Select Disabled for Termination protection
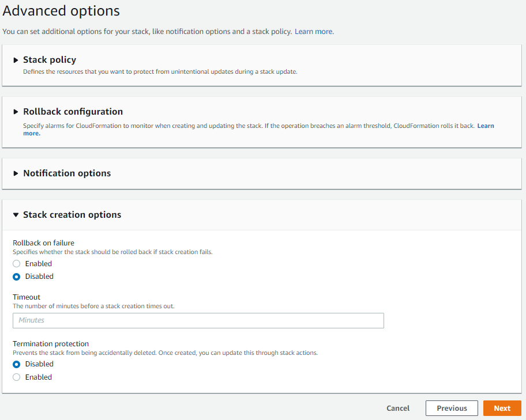The image size is (526, 420). 17,364
